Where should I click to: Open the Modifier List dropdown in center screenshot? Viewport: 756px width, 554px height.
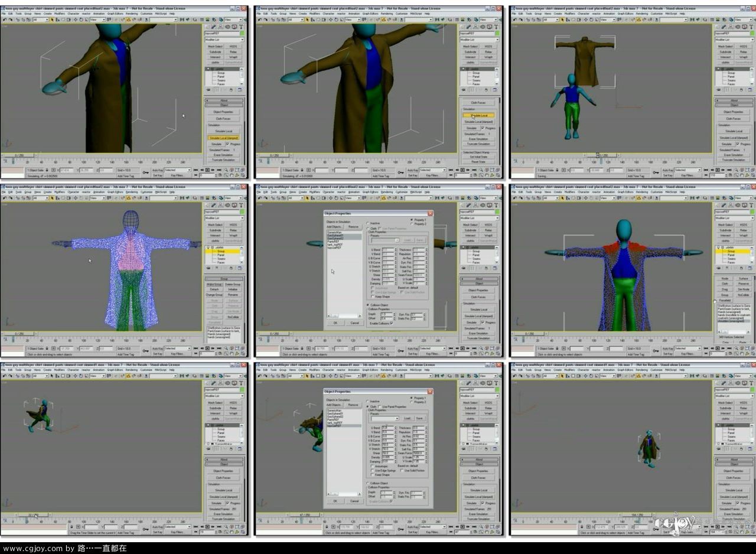point(479,218)
